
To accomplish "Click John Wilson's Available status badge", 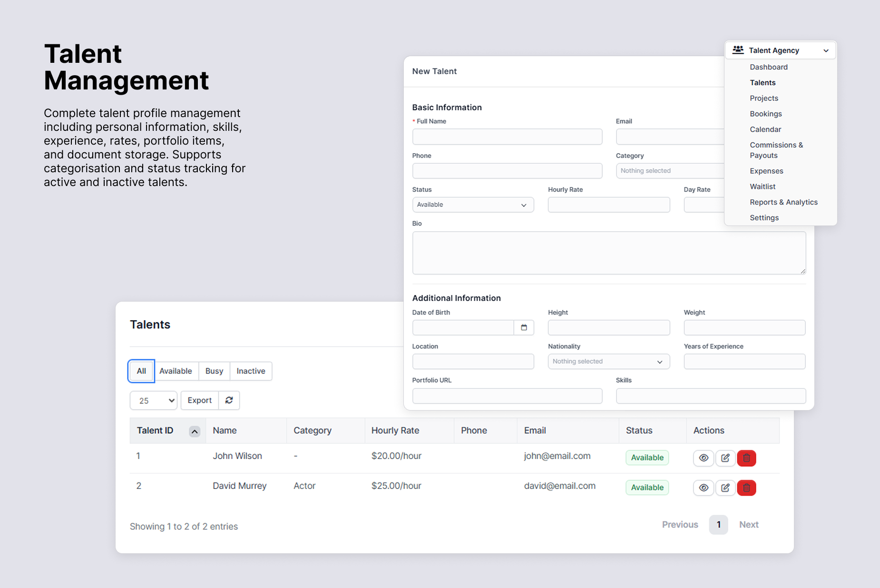I will click(647, 458).
